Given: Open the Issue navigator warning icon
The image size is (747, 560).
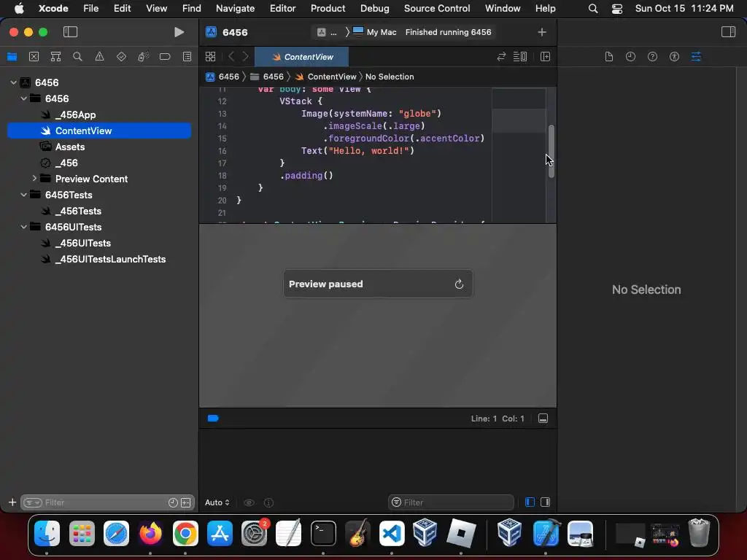Looking at the screenshot, I should (99, 57).
